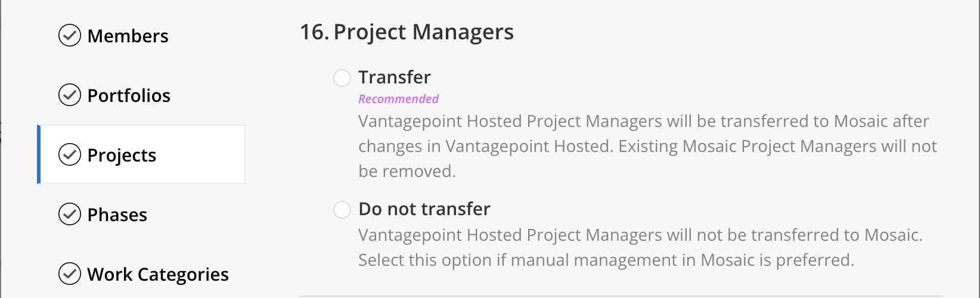Click the divider line below Project Managers options

[x=621, y=296]
